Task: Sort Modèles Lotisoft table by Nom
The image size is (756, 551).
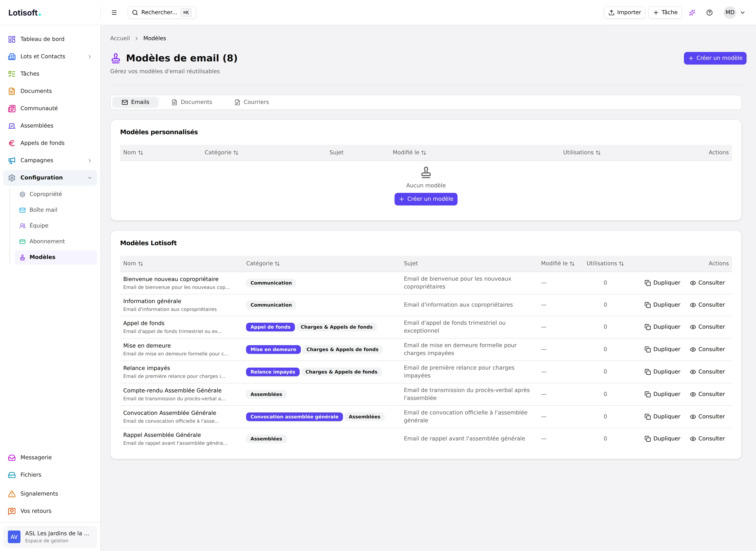Action: (133, 263)
